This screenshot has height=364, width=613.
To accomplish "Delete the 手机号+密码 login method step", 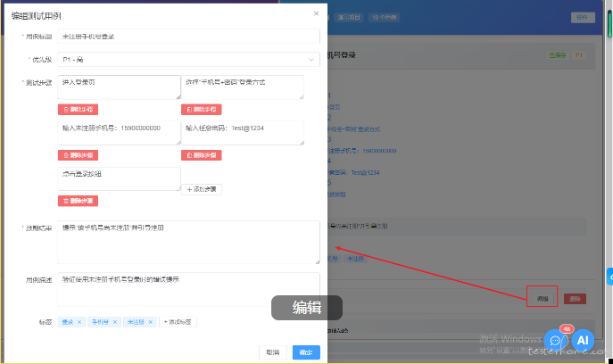I will [201, 109].
